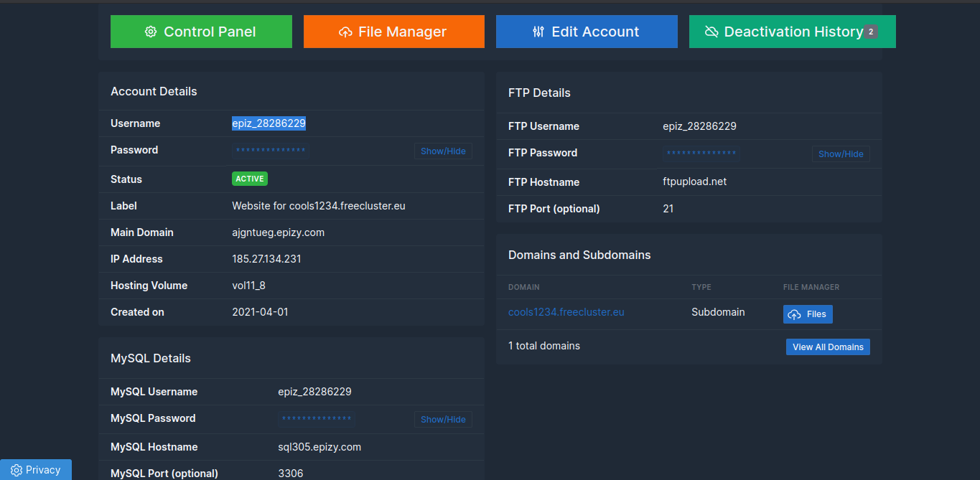Click the masked account password field

271,151
